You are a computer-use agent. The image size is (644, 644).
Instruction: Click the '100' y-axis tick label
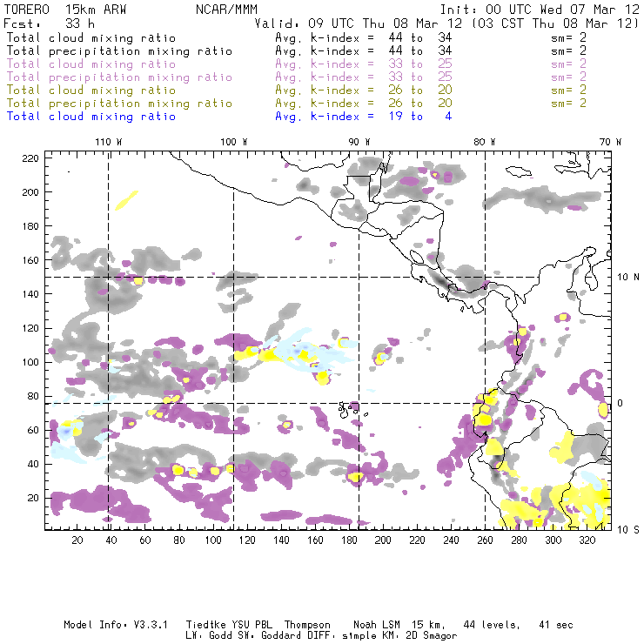[30, 362]
